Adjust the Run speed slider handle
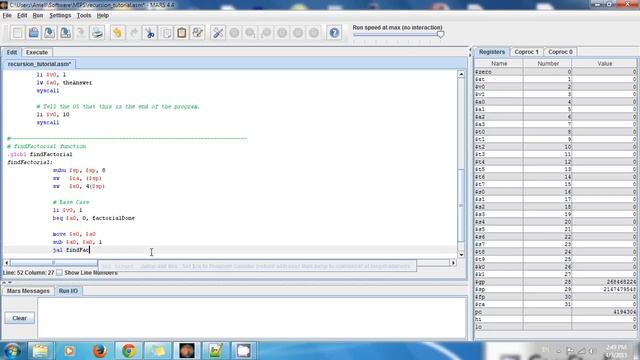This screenshot has height=360, width=640. 440,34
